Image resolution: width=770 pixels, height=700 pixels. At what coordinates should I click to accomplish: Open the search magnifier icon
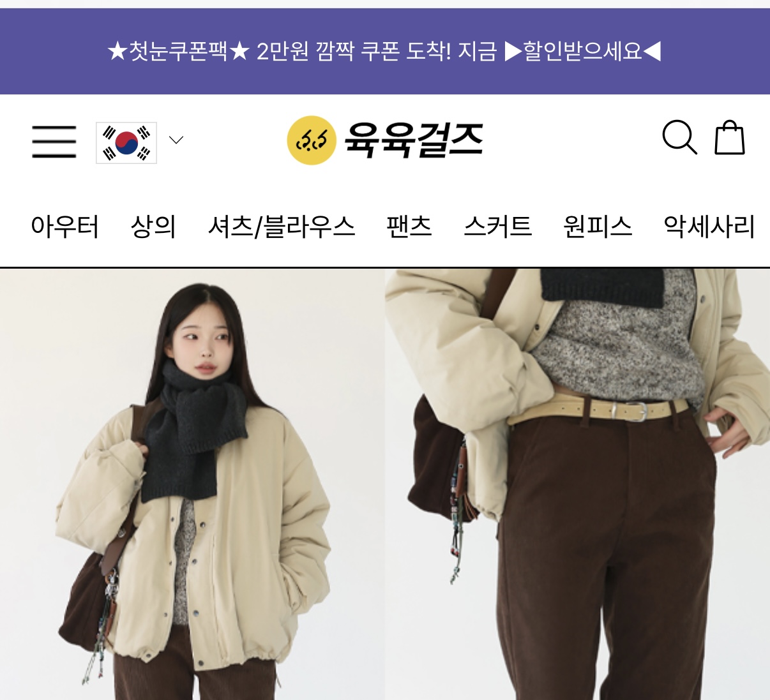[679, 137]
